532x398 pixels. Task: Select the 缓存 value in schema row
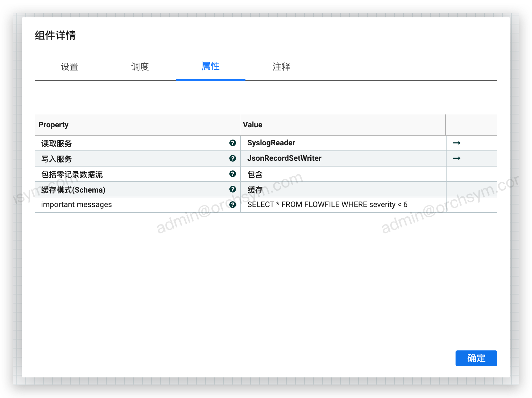tap(255, 190)
